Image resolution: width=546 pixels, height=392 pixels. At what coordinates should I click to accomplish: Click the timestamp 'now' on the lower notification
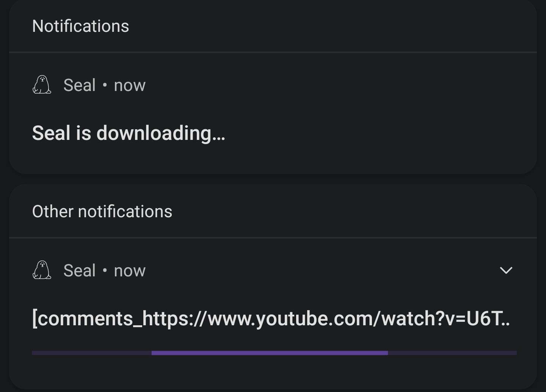point(130,270)
